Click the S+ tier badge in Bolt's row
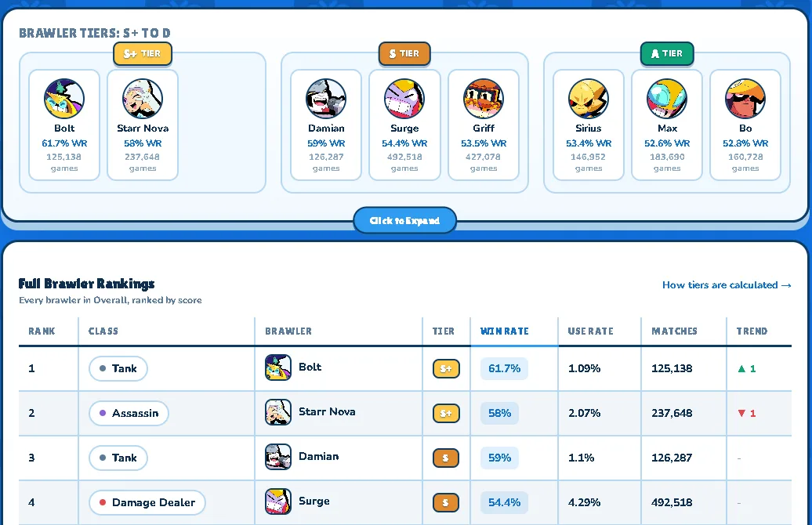Image resolution: width=812 pixels, height=525 pixels. 446,368
